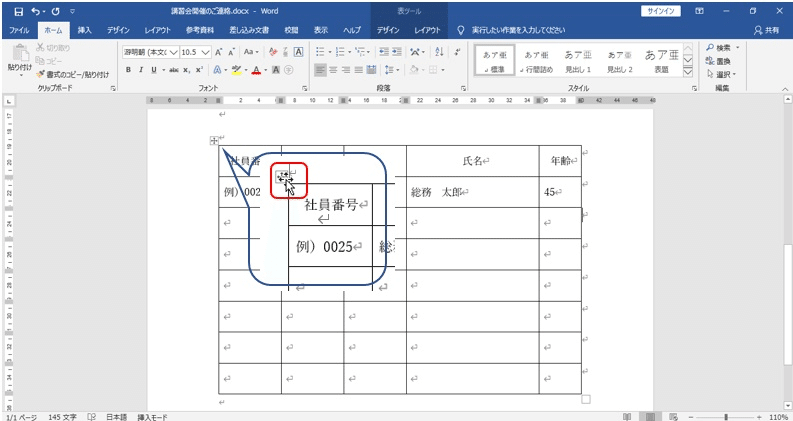
Task: Decrease font size with the small A icon
Action: click(231, 52)
